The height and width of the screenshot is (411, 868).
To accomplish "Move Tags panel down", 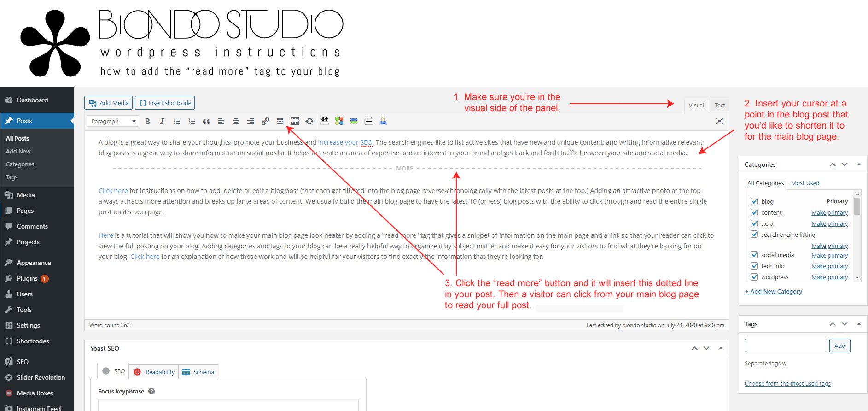I will [x=845, y=324].
